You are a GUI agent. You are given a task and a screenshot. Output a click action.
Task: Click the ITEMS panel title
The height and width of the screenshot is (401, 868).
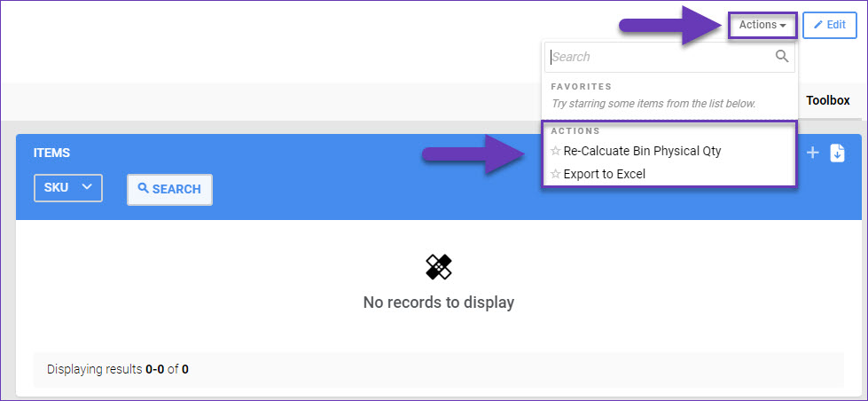pos(51,153)
